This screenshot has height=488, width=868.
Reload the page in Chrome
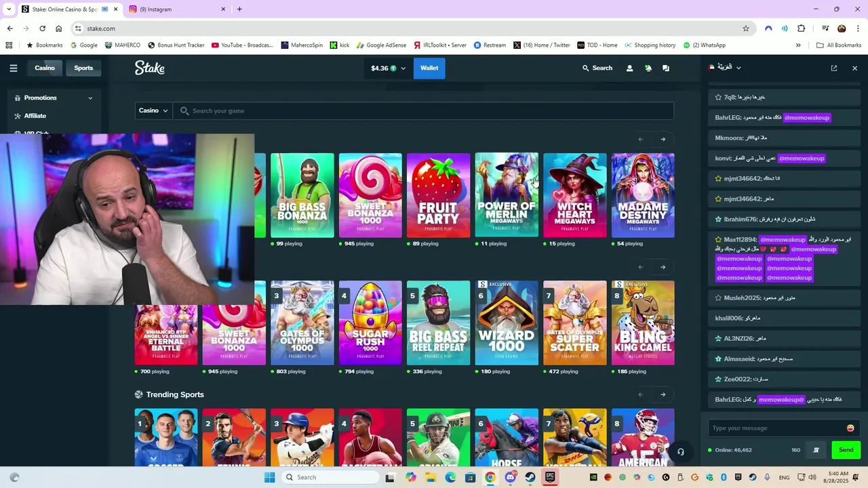pyautogui.click(x=42, y=28)
